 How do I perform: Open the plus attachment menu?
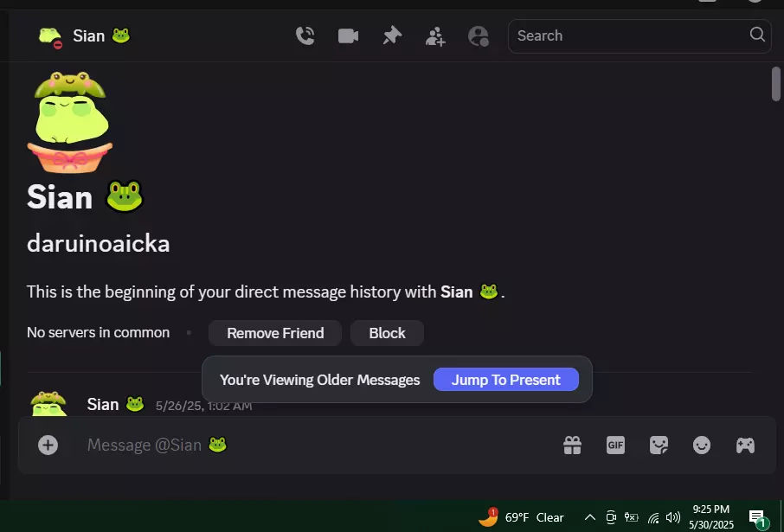[48, 445]
